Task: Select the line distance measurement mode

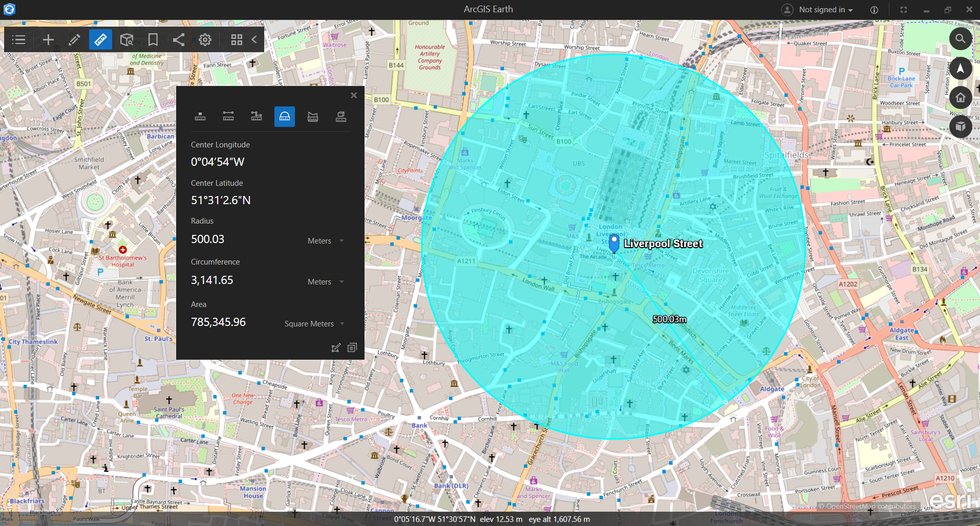Action: coord(228,117)
